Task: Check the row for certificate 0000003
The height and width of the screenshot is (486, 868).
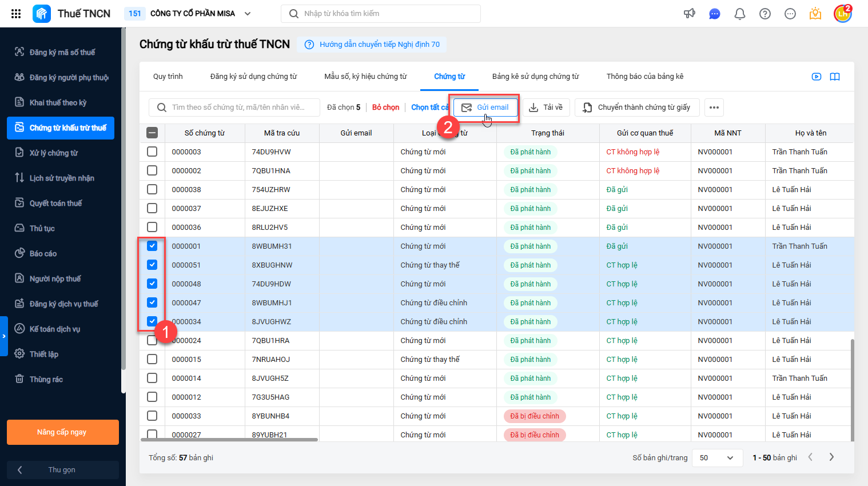Action: pos(152,152)
